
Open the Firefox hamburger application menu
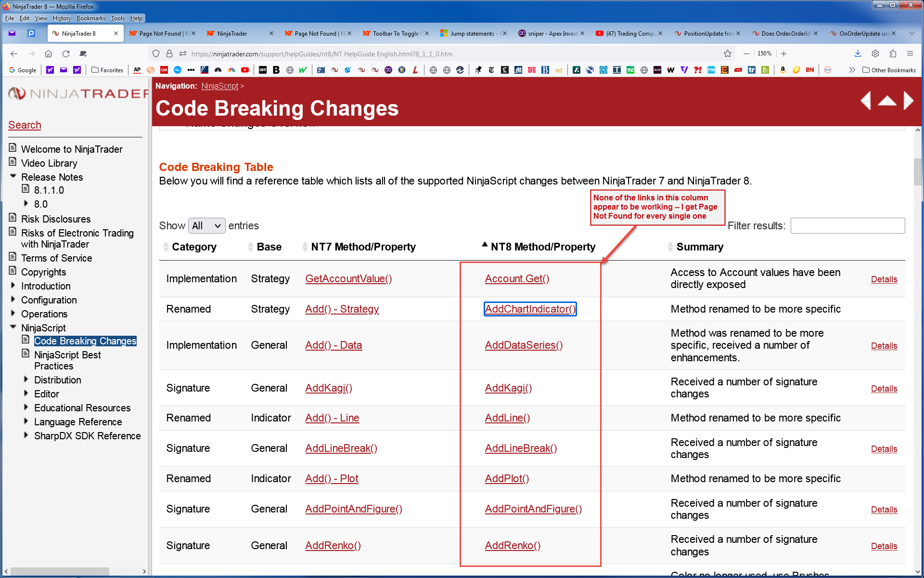tap(910, 53)
